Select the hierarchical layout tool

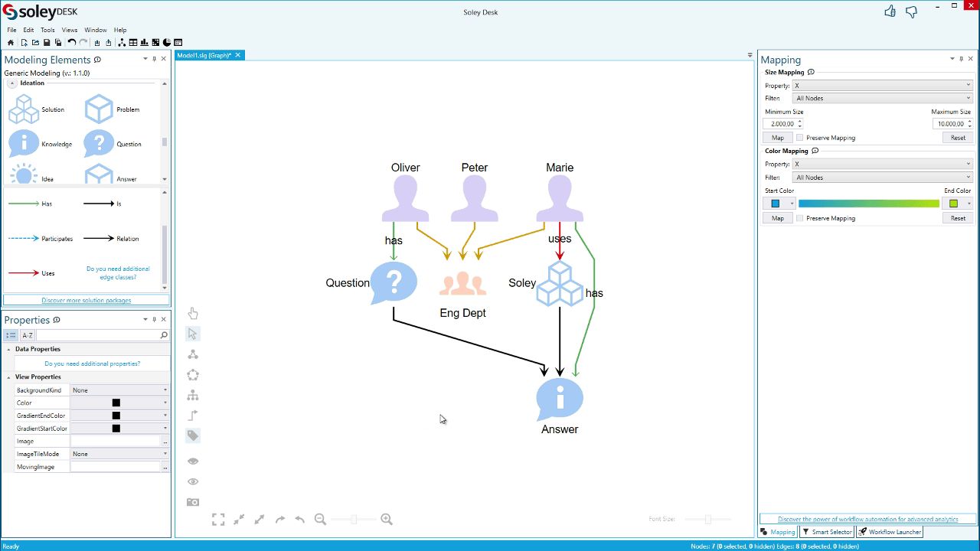(192, 395)
